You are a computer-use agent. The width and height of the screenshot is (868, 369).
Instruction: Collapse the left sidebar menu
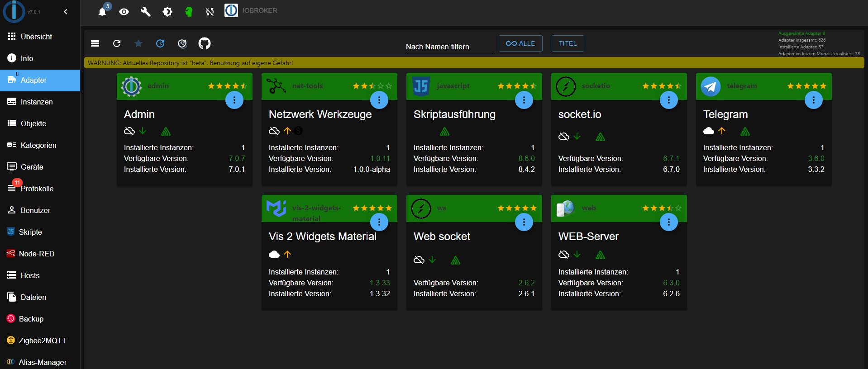(66, 12)
